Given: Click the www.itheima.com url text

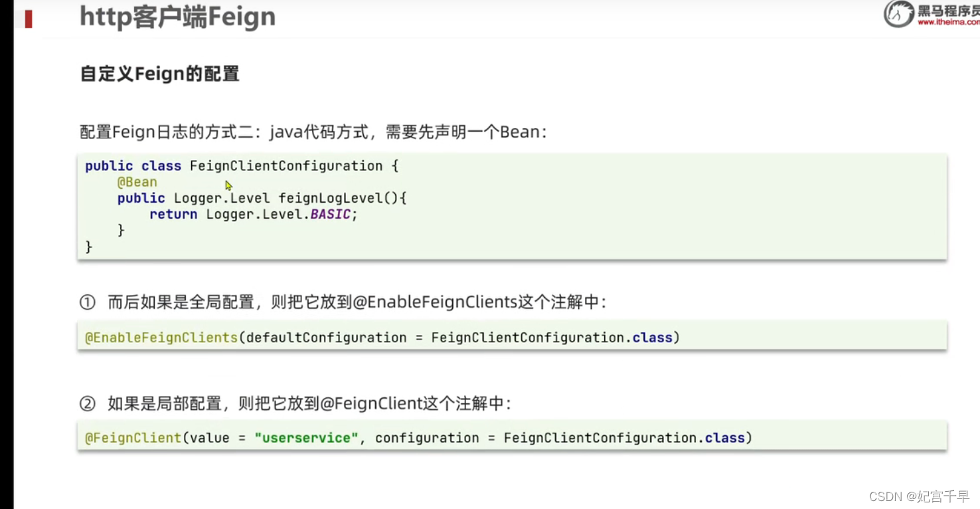Looking at the screenshot, I should [949, 22].
